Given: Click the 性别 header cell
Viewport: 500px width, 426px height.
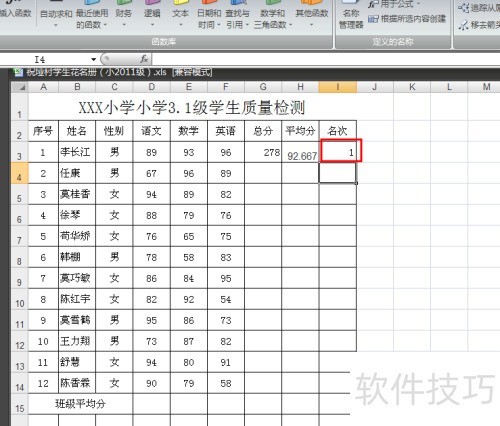Looking at the screenshot, I should click(x=114, y=131).
